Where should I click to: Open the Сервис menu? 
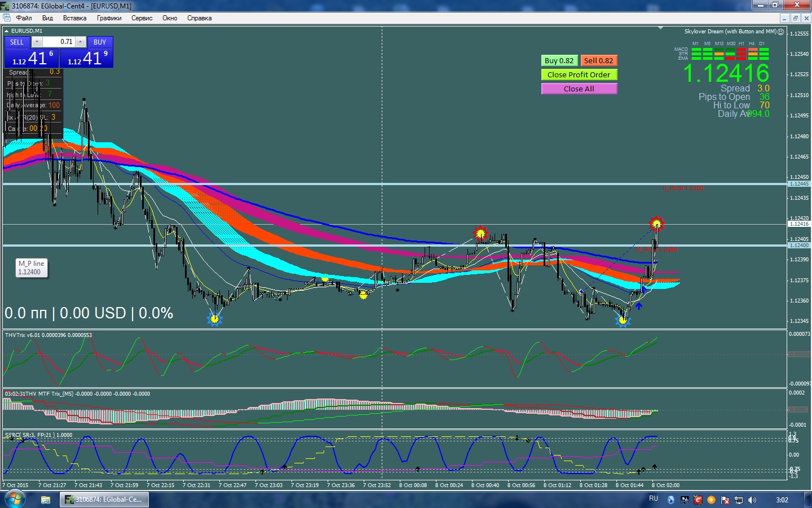click(x=142, y=18)
